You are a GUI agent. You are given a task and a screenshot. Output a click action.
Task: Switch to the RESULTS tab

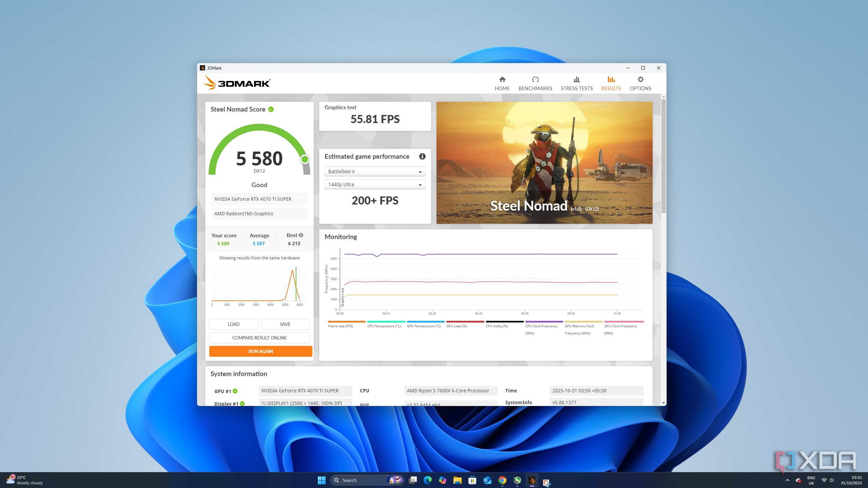611,83
